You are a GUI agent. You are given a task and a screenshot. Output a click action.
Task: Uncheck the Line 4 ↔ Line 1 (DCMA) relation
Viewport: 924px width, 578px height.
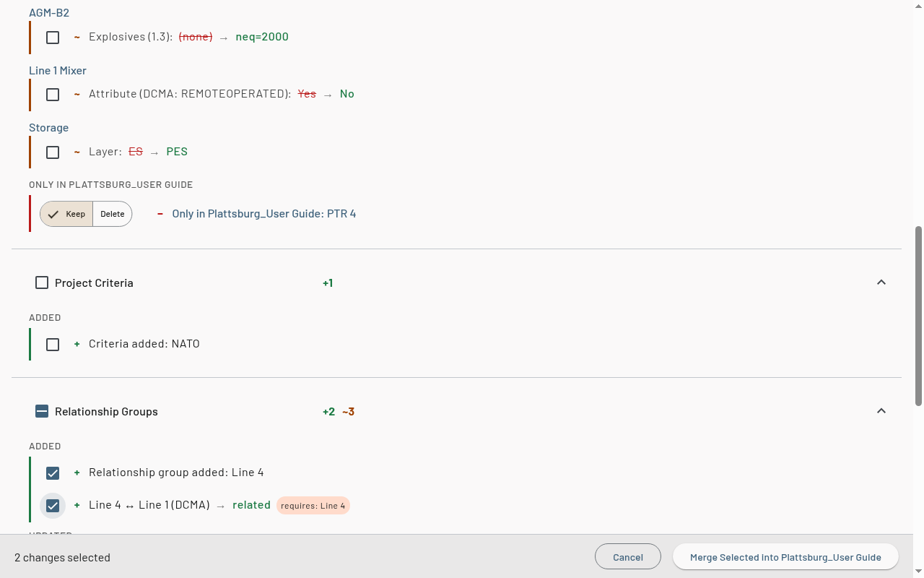pyautogui.click(x=53, y=506)
